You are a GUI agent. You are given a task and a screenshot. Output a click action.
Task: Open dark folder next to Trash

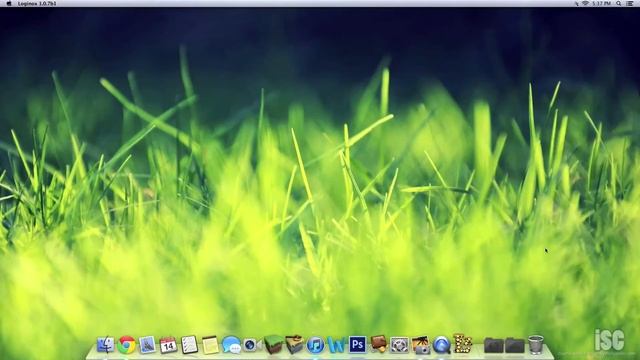pos(515,345)
